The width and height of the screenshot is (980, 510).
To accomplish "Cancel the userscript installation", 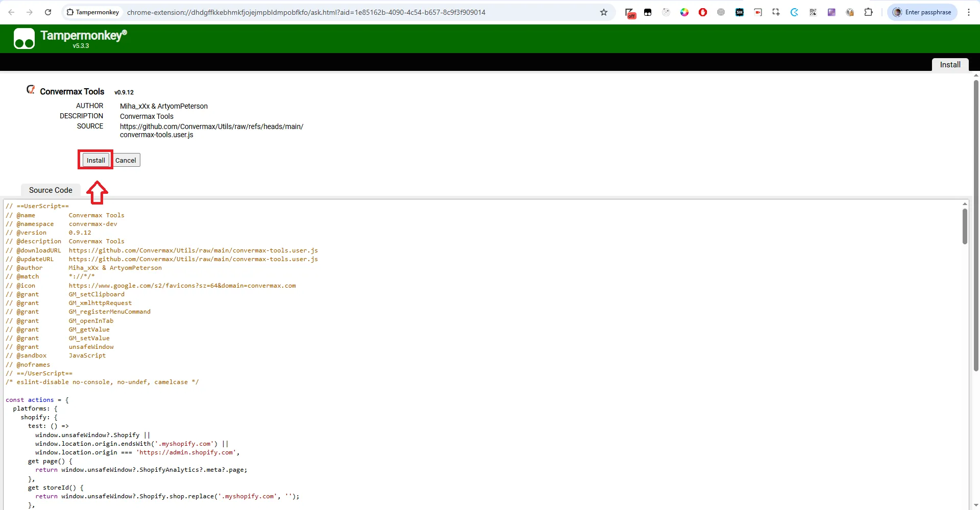I will pos(126,160).
